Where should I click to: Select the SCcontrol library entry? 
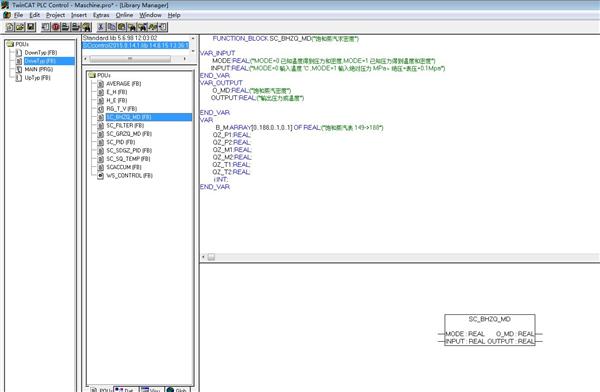click(135, 45)
